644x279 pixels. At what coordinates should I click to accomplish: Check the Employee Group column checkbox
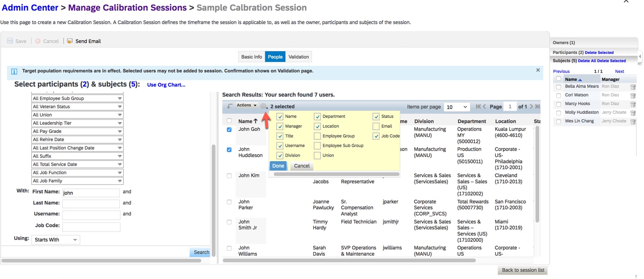(318, 136)
